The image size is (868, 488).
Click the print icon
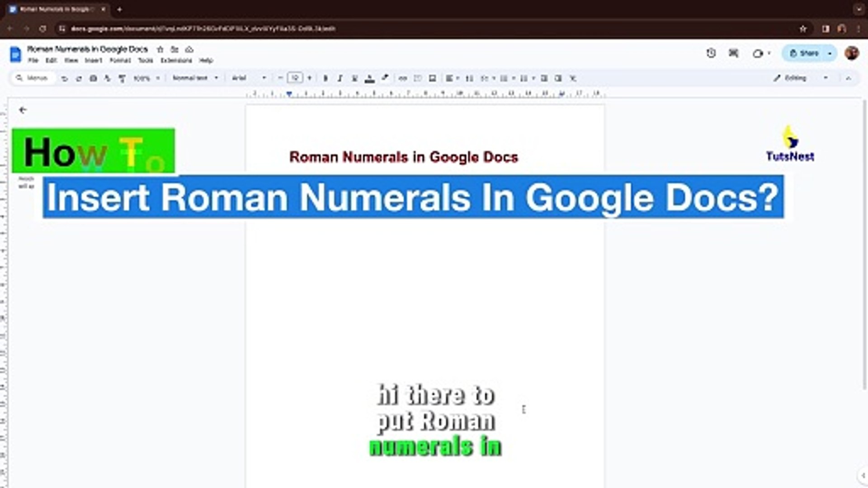93,78
